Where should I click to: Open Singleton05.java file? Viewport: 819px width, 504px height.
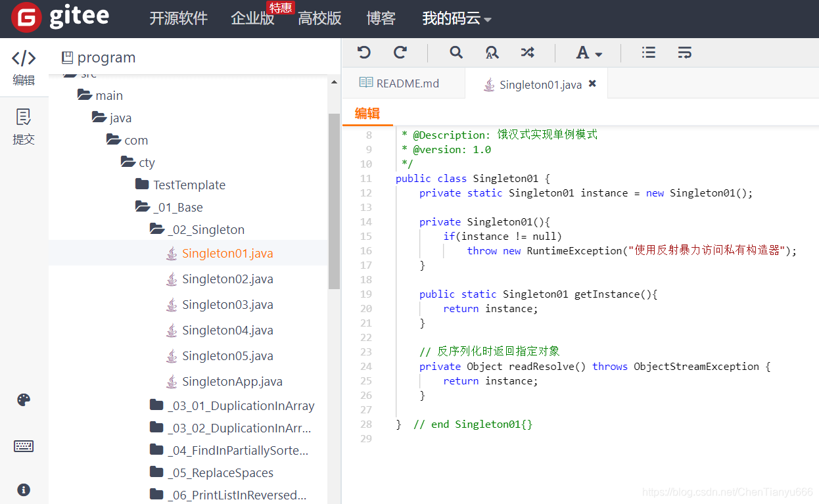pyautogui.click(x=227, y=356)
